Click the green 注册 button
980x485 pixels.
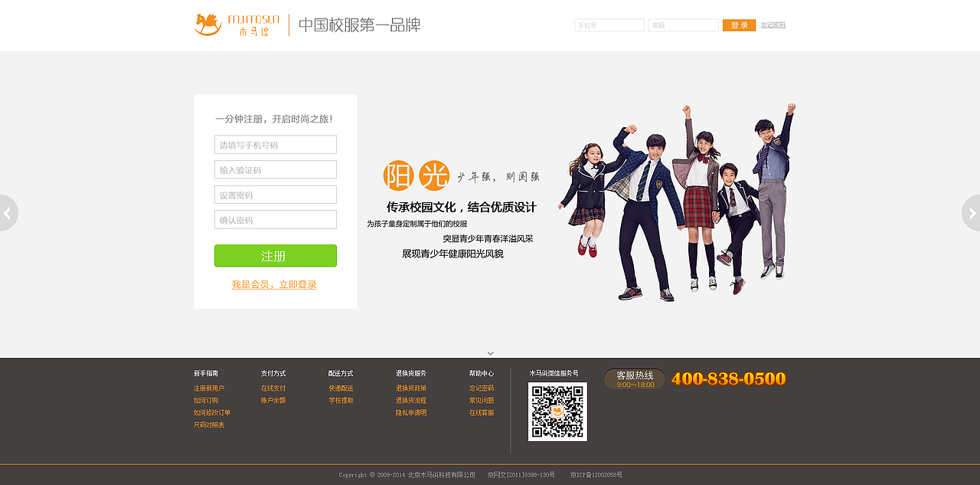click(x=276, y=256)
